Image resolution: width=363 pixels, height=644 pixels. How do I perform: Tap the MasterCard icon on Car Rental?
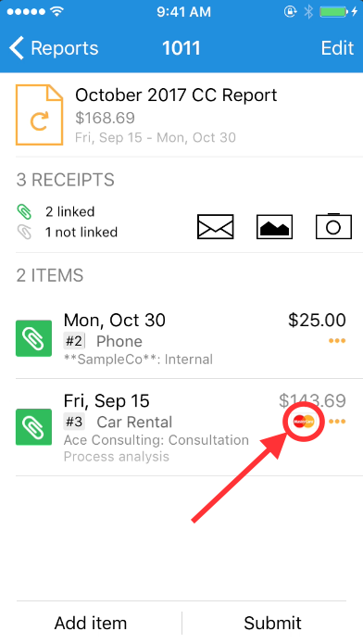tap(304, 421)
